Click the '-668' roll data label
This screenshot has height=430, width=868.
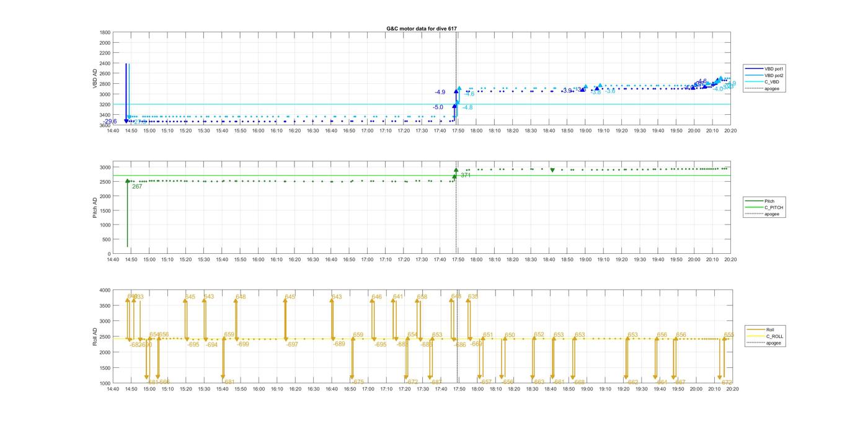coord(578,382)
